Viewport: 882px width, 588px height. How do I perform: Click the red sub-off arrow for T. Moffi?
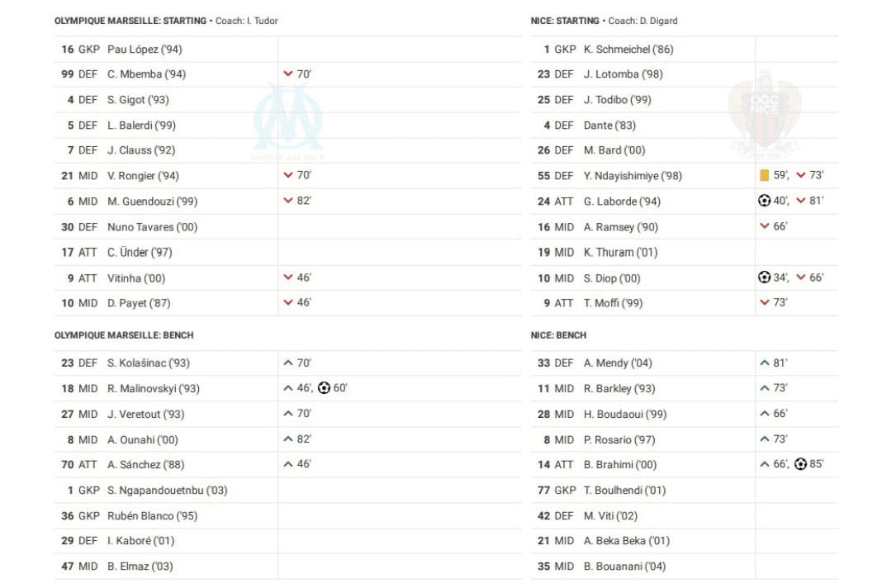(765, 302)
